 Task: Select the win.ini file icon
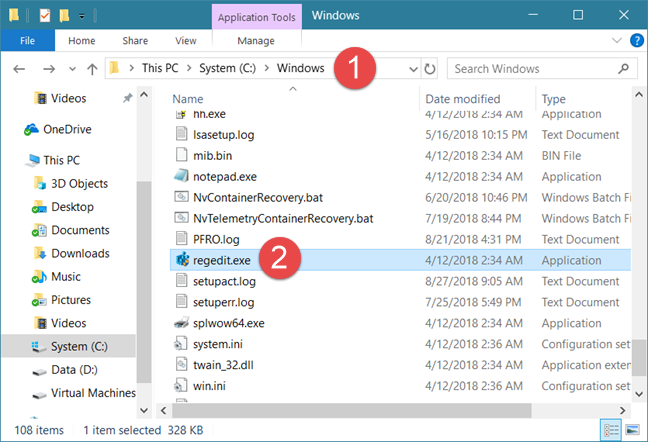point(181,385)
